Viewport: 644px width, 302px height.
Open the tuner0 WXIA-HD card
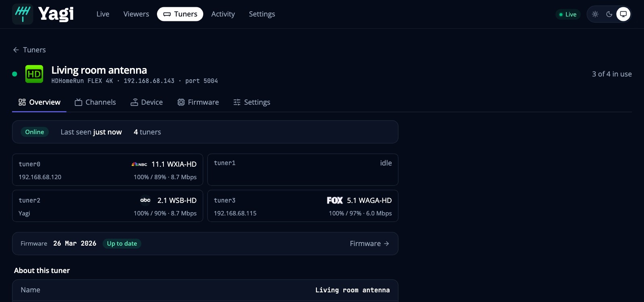coord(107,170)
